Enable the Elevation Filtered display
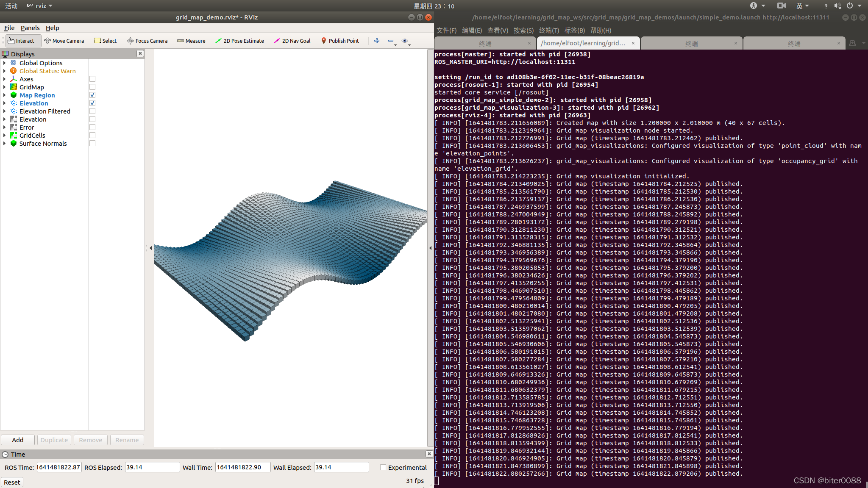The image size is (868, 488). [x=92, y=111]
